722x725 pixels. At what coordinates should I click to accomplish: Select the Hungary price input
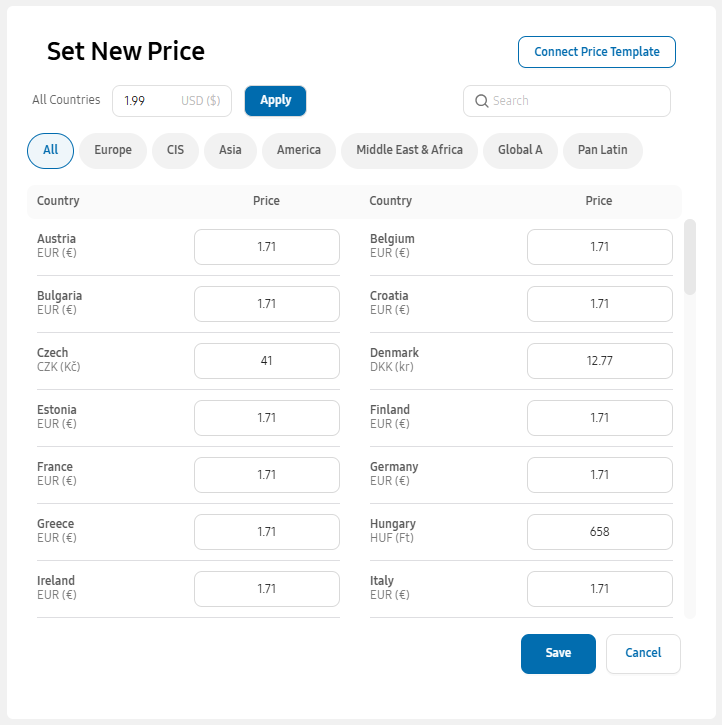(600, 532)
